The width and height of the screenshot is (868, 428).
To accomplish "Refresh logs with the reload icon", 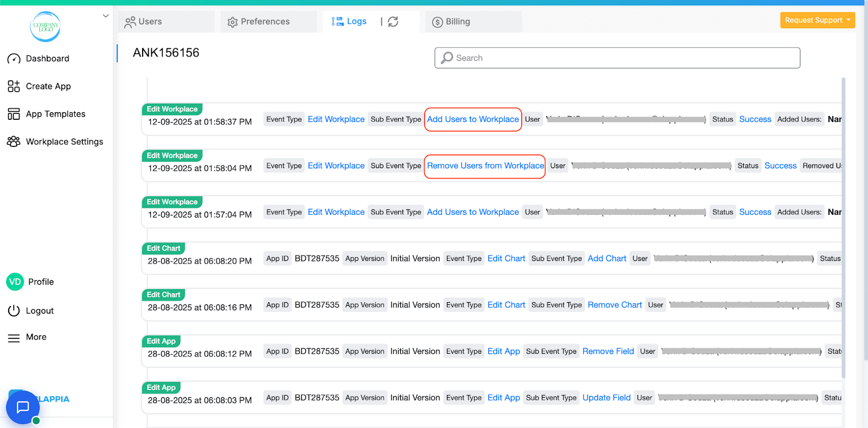I will [x=393, y=22].
